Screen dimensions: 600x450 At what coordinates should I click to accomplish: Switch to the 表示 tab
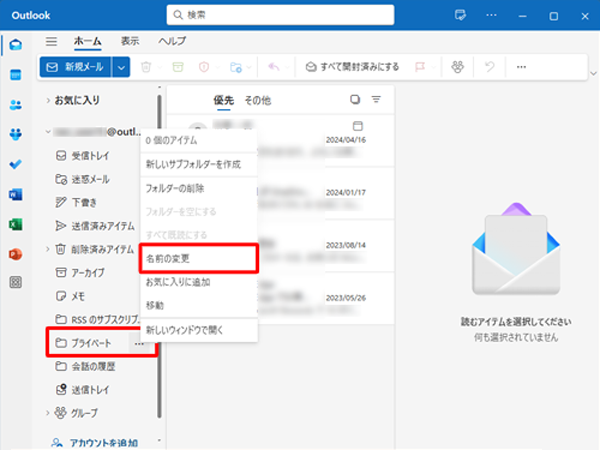[x=130, y=41]
